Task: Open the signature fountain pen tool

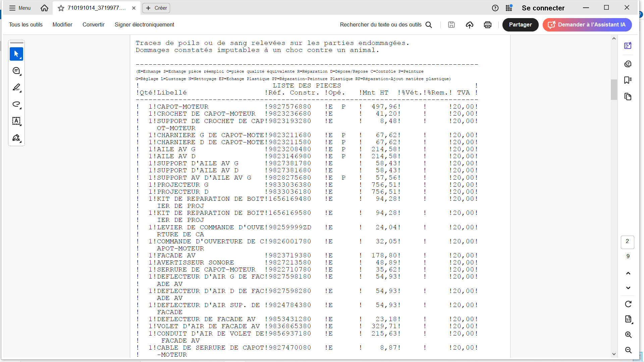Action: [16, 138]
